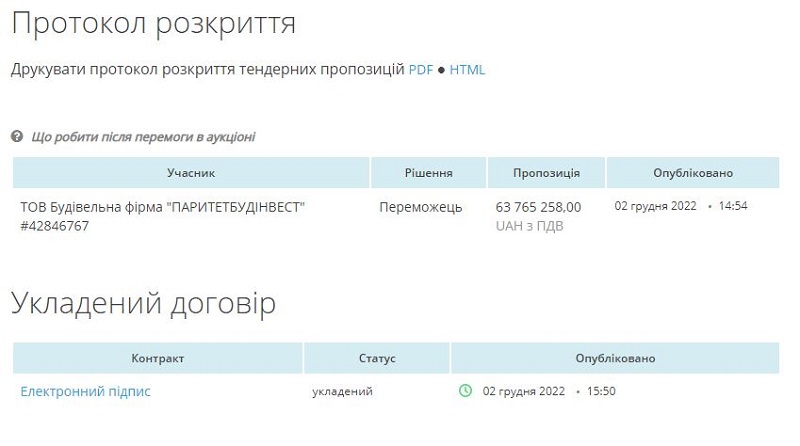Open the HTML version of the protocol
This screenshot has width=800, height=446.
click(467, 69)
